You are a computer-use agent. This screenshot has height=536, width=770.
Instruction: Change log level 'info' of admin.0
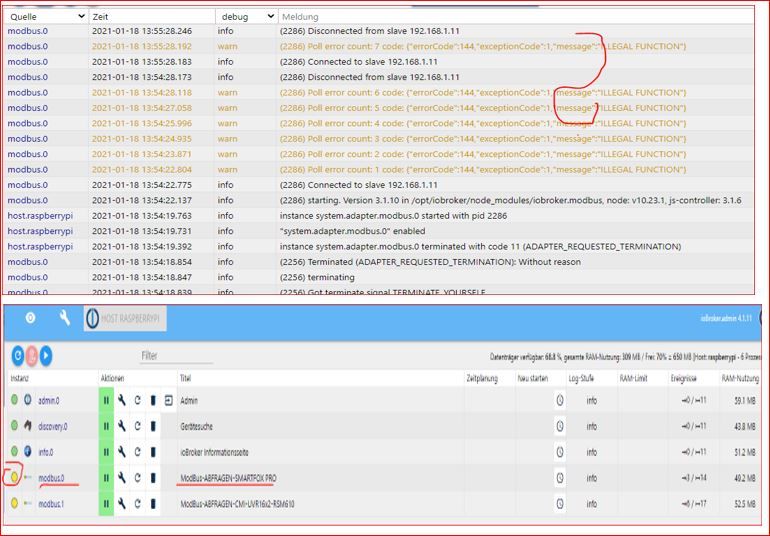[592, 401]
